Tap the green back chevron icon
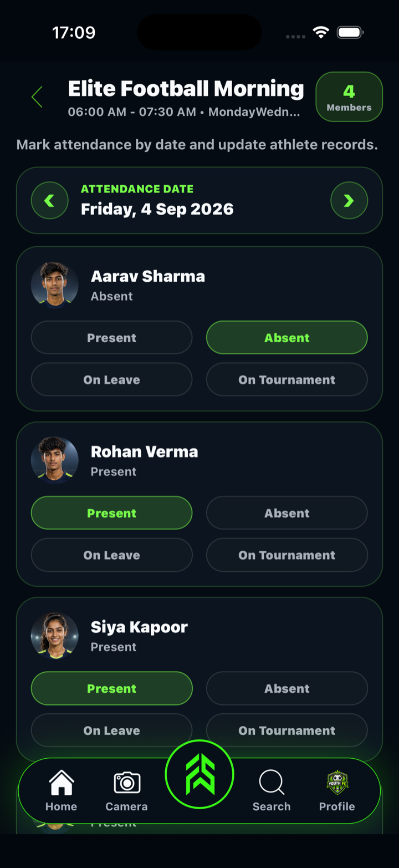This screenshot has height=868, width=399. click(37, 97)
